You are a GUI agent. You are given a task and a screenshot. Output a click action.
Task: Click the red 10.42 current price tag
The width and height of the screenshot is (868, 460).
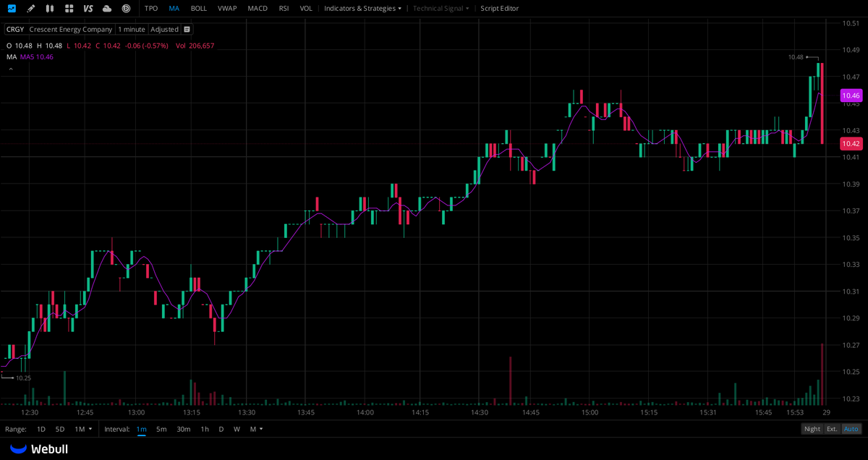851,144
